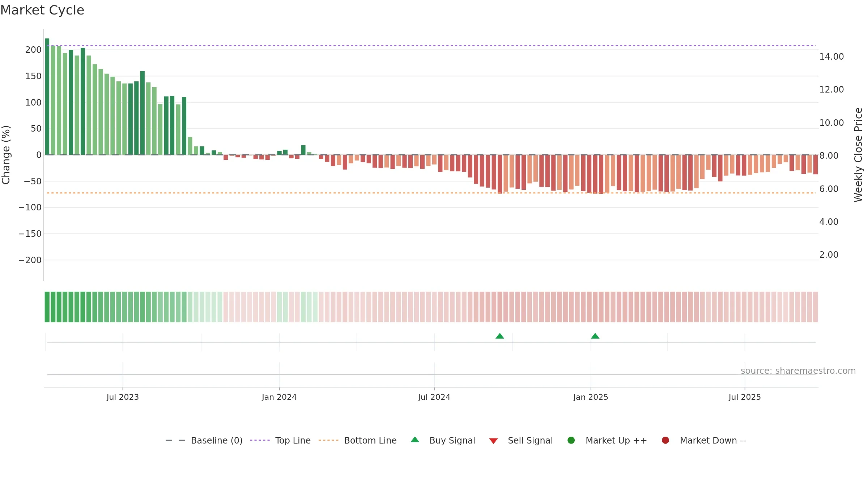The image size is (868, 488).
Task: Open the source: sharemaestro.com text
Action: coord(798,371)
